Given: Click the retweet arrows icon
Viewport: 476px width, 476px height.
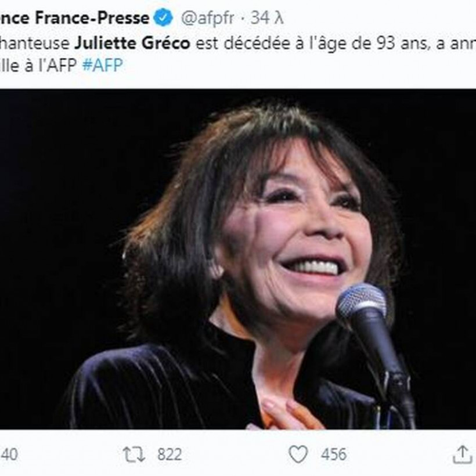Looking at the screenshot, I should (134, 454).
